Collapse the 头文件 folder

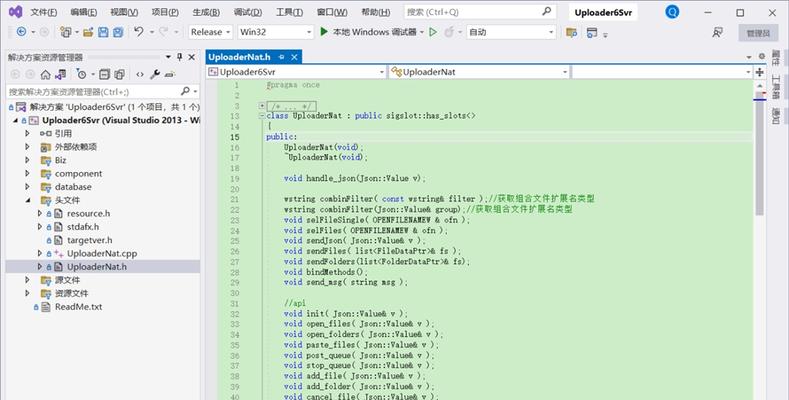[28, 200]
